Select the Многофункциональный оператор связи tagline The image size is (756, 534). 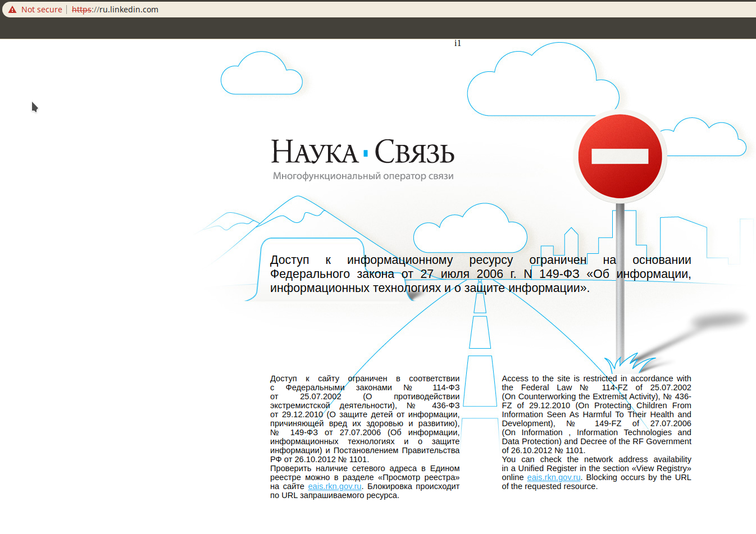363,176
